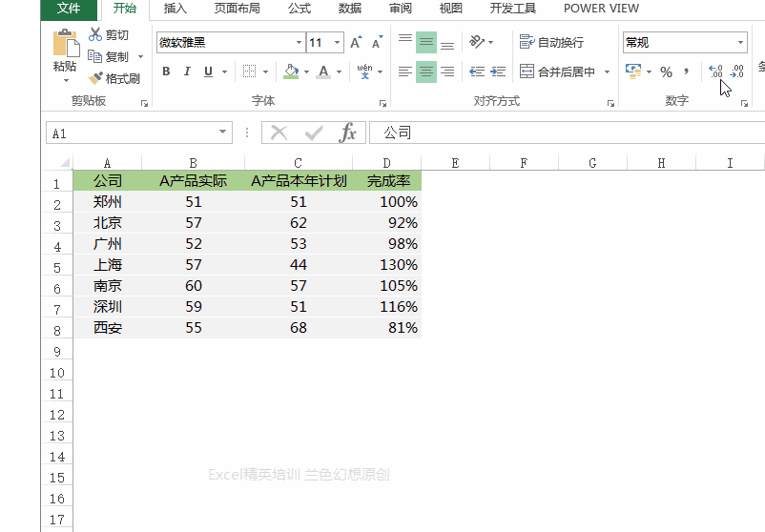Open POWER VIEW tab
This screenshot has width=765, height=532.
[601, 9]
